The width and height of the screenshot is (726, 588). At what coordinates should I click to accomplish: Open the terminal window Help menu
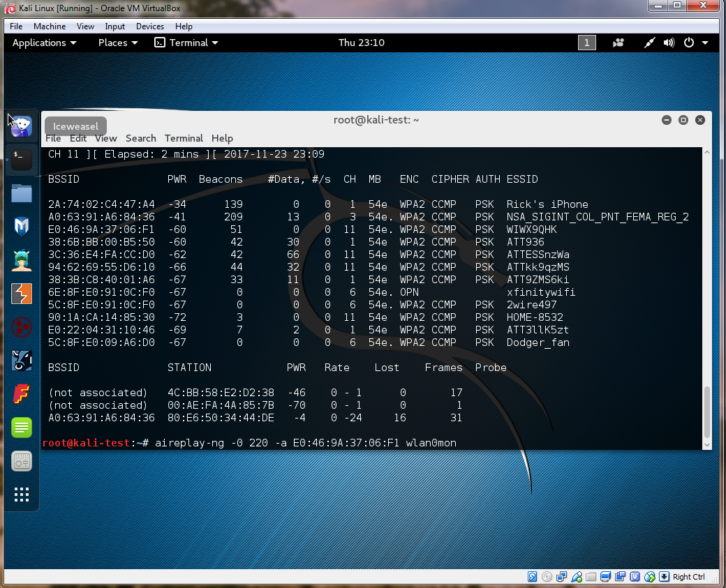pyautogui.click(x=222, y=138)
